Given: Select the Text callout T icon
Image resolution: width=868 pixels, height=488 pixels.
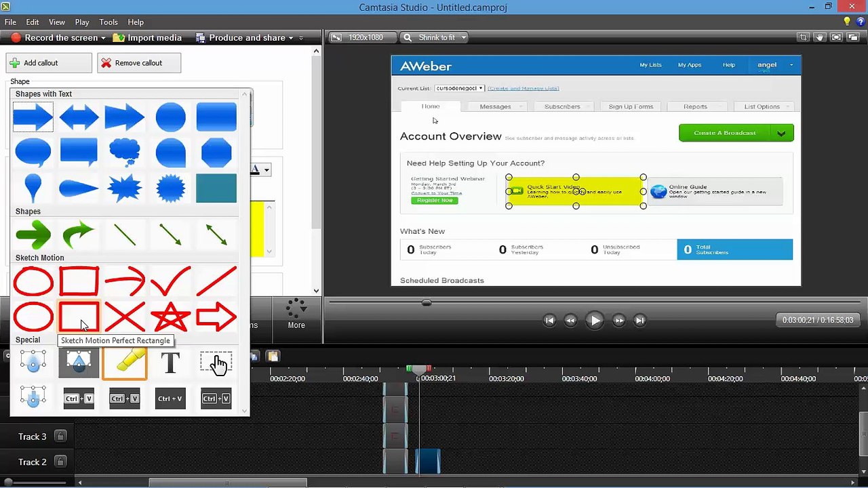Looking at the screenshot, I should 170,363.
